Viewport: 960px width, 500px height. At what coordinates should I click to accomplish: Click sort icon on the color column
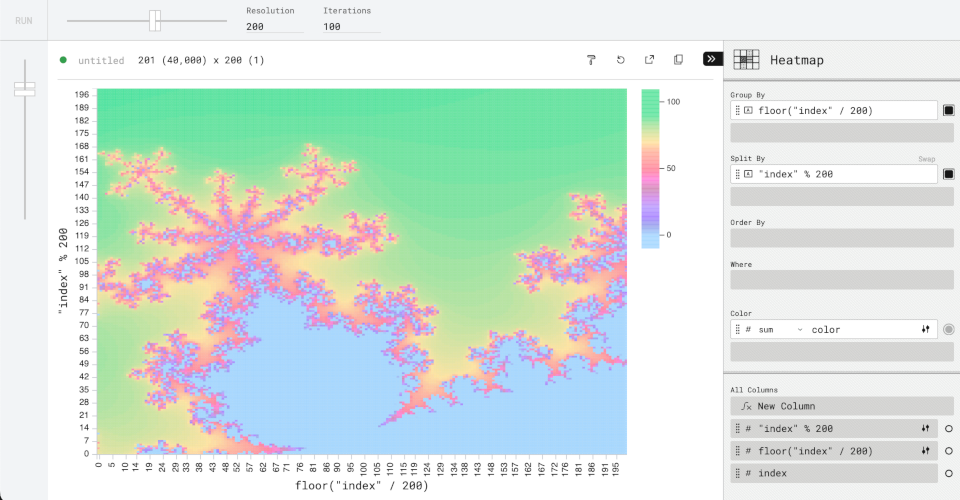click(925, 329)
